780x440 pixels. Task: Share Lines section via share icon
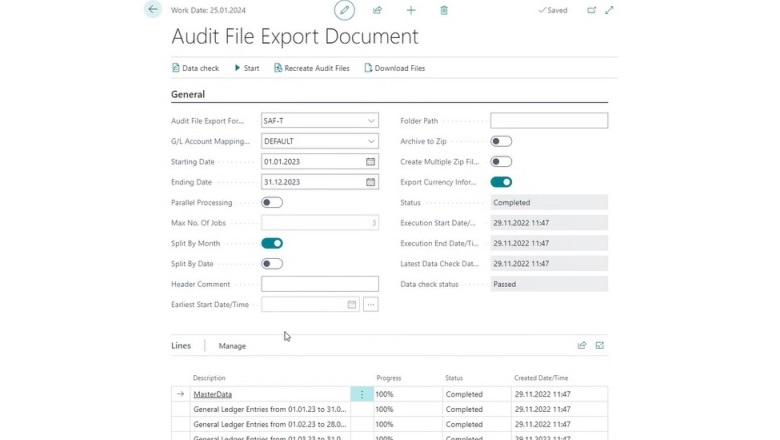pos(582,345)
